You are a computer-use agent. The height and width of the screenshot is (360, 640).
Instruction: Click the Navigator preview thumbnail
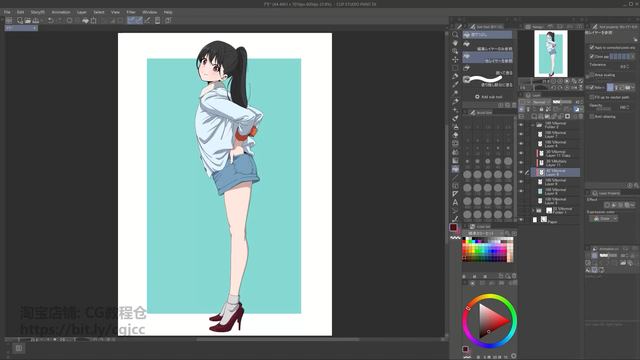click(551, 53)
